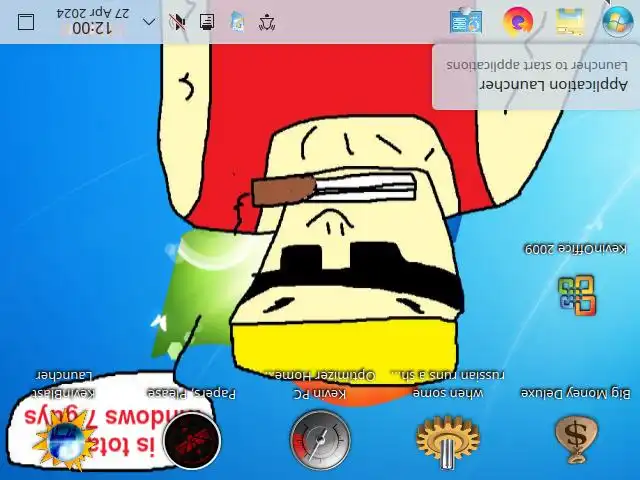Open the blue system settings taskbar icon

tap(466, 22)
